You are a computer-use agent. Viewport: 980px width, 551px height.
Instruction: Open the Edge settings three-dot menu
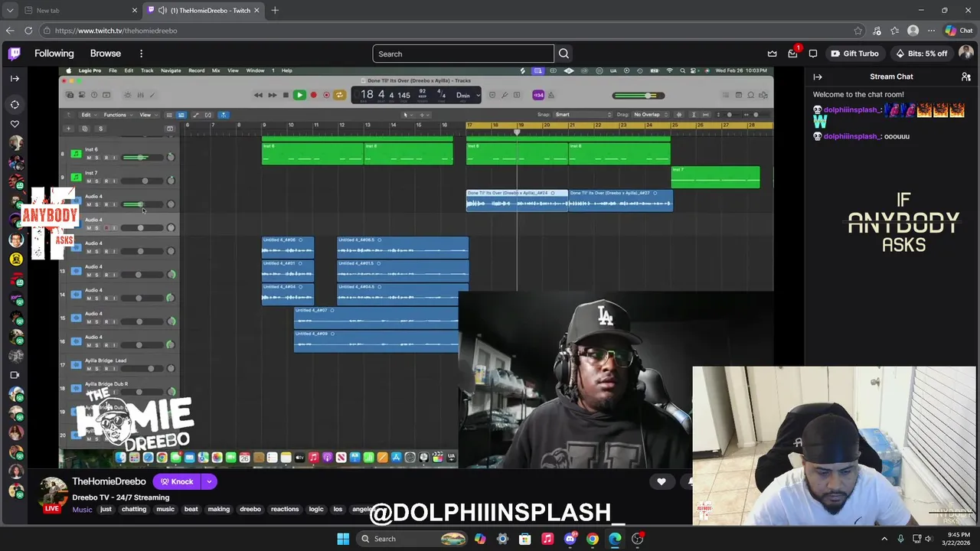[931, 31]
